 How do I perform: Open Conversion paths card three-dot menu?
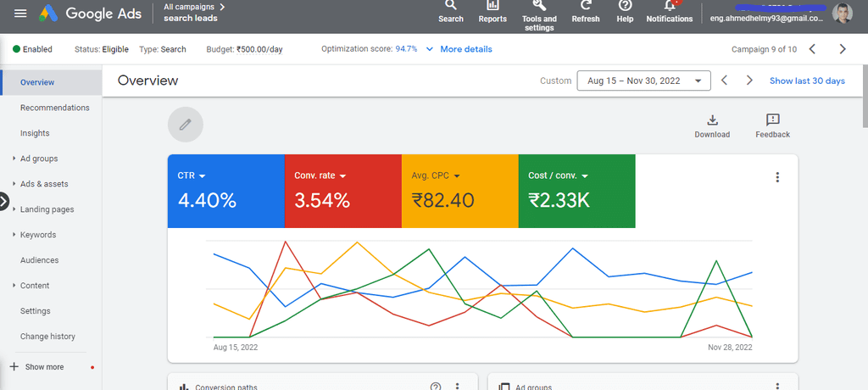[x=457, y=387]
